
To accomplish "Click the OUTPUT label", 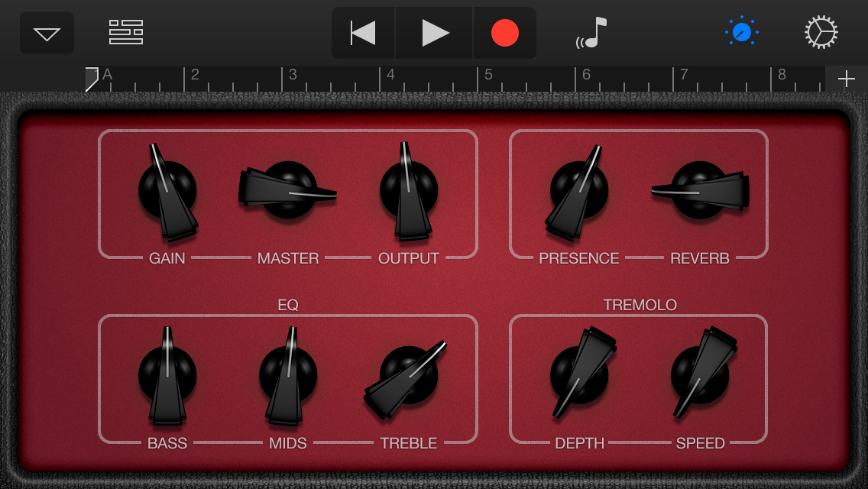I will (409, 258).
